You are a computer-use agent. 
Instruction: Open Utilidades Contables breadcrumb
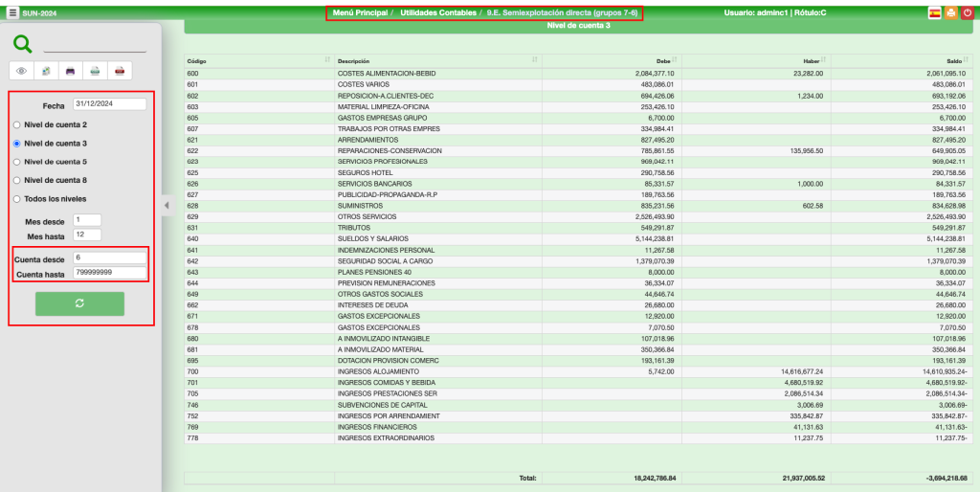coord(438,12)
